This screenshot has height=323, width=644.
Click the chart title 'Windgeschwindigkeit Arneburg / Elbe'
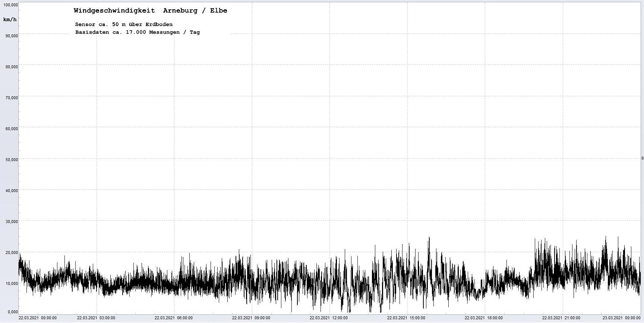(150, 10)
